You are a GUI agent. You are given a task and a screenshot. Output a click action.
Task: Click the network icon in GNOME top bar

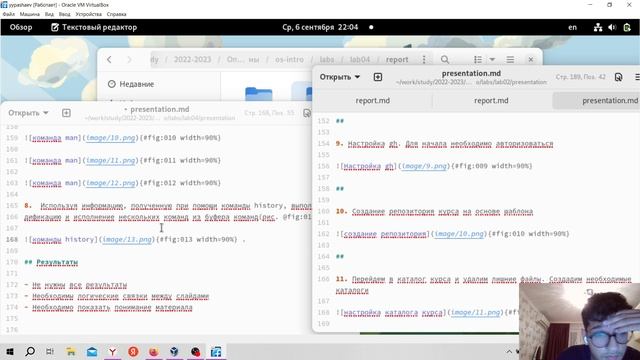(x=598, y=27)
